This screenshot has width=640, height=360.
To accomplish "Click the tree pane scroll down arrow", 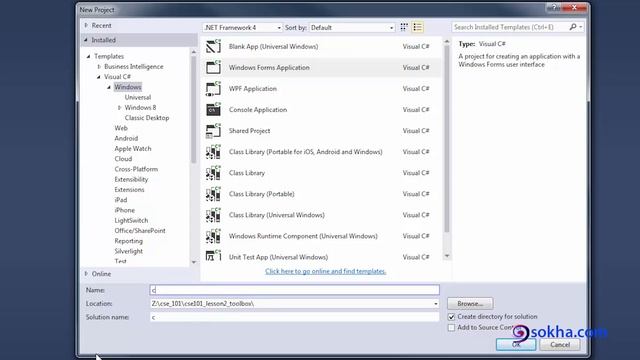I will coord(194,262).
